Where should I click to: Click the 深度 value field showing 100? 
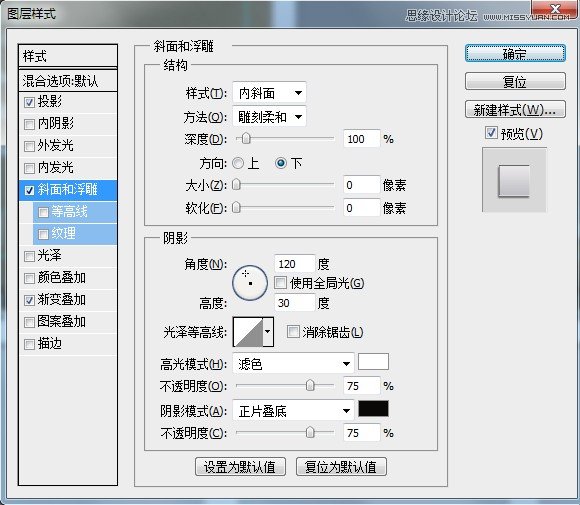coord(361,139)
